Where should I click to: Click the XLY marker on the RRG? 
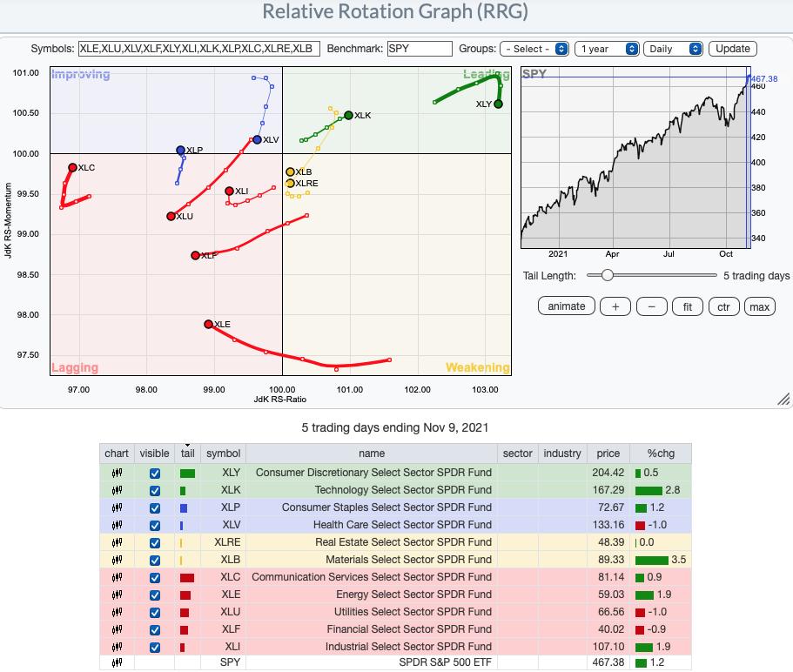coord(498,104)
